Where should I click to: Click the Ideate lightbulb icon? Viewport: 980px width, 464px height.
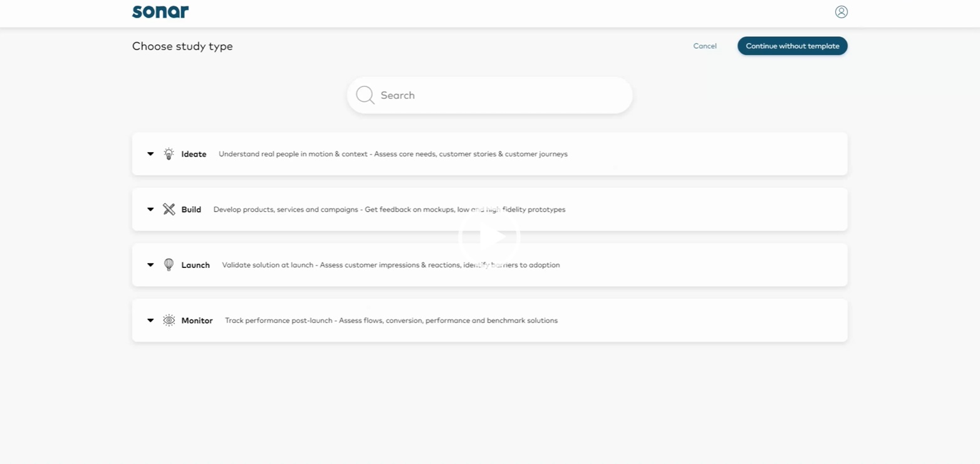[169, 154]
